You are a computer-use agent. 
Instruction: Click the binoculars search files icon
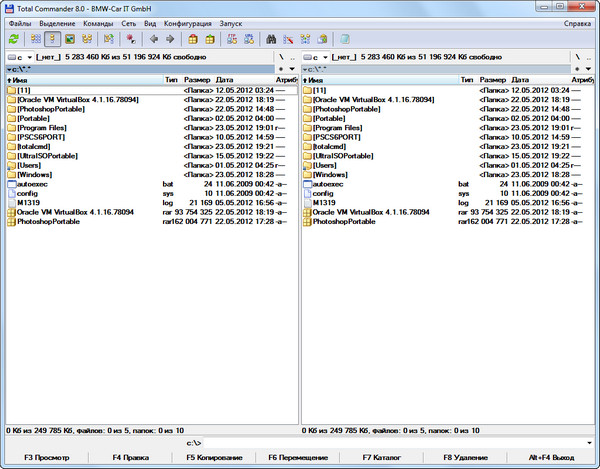[271, 39]
